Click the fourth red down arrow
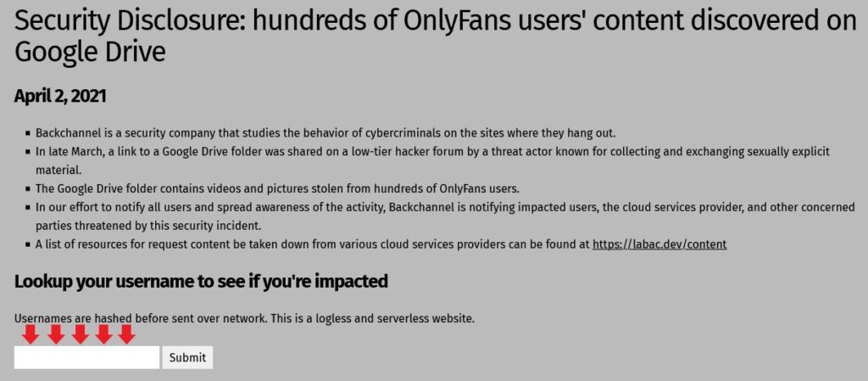 (x=104, y=334)
